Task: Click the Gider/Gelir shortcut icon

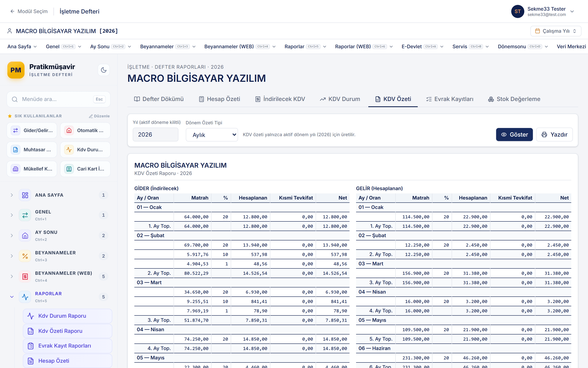Action: click(16, 130)
